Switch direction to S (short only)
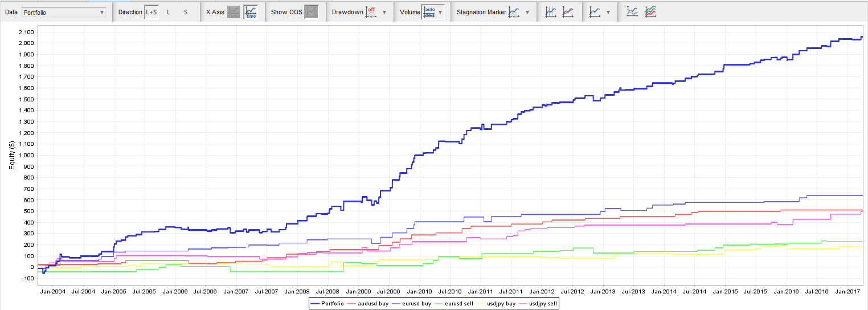The height and width of the screenshot is (310, 868). click(186, 12)
